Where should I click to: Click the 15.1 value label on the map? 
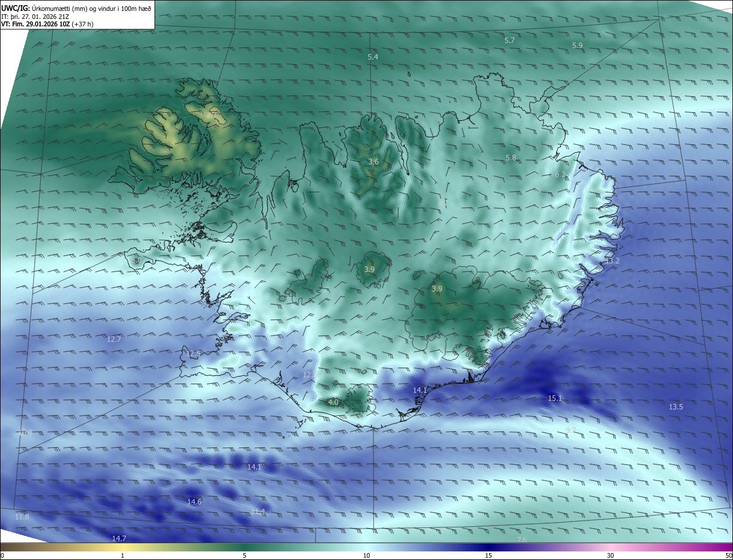555,399
